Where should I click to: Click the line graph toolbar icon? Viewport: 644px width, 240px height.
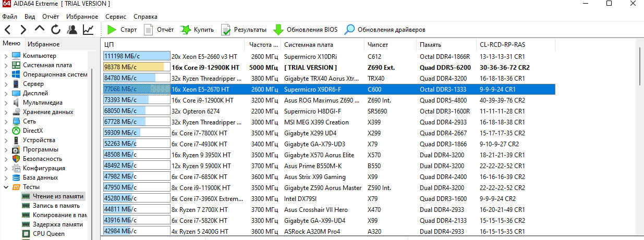click(x=88, y=30)
